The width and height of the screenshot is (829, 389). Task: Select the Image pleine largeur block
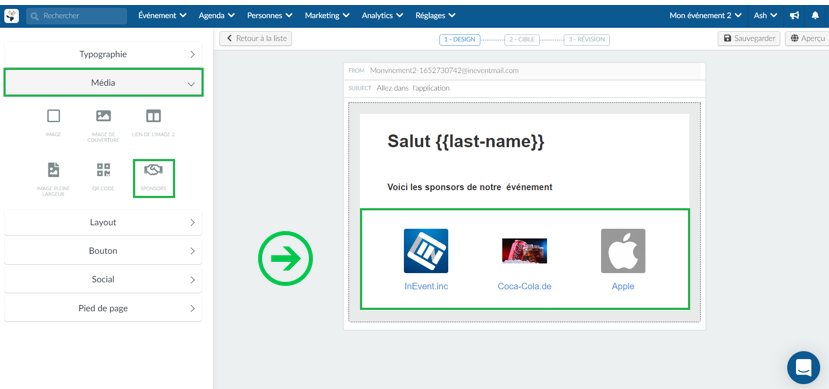click(x=53, y=179)
